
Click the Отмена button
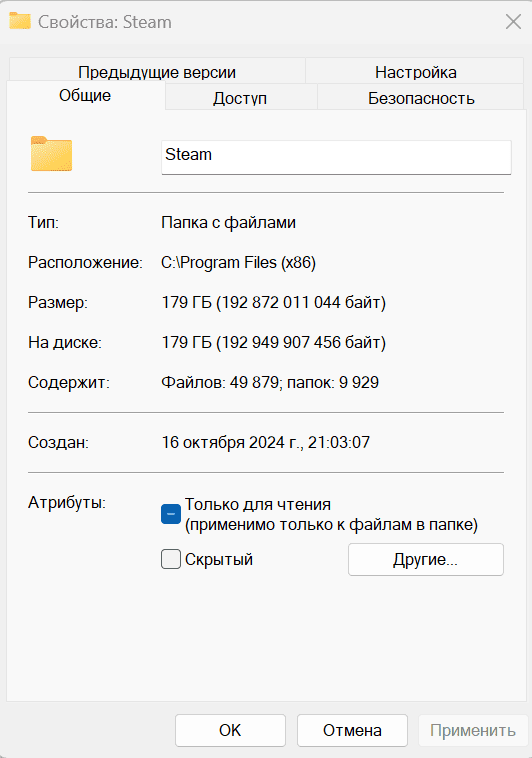pos(352,730)
